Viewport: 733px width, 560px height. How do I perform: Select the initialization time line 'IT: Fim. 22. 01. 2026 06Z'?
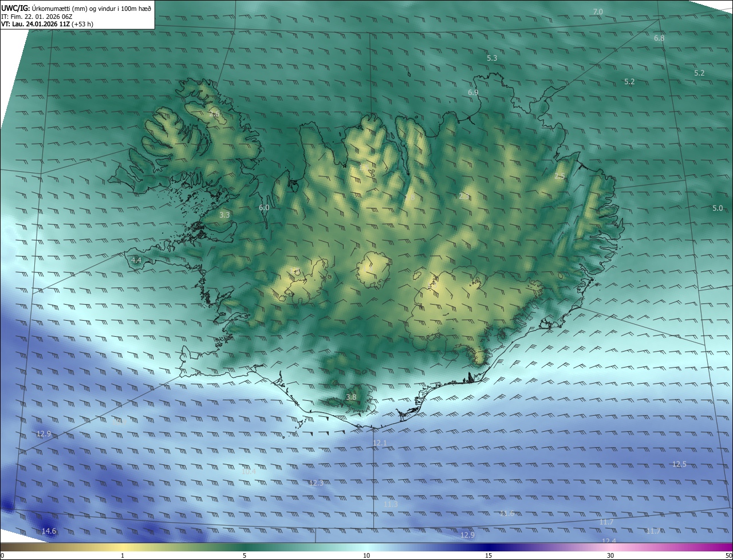pyautogui.click(x=37, y=17)
